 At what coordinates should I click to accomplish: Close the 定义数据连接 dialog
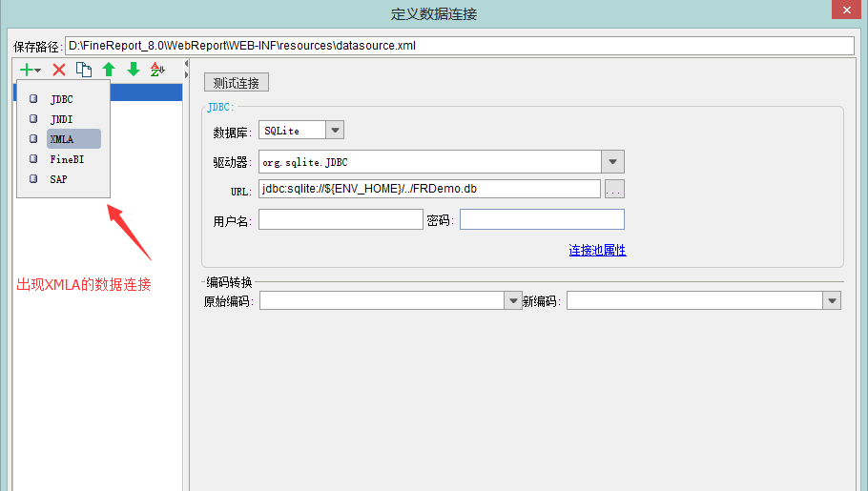point(846,10)
